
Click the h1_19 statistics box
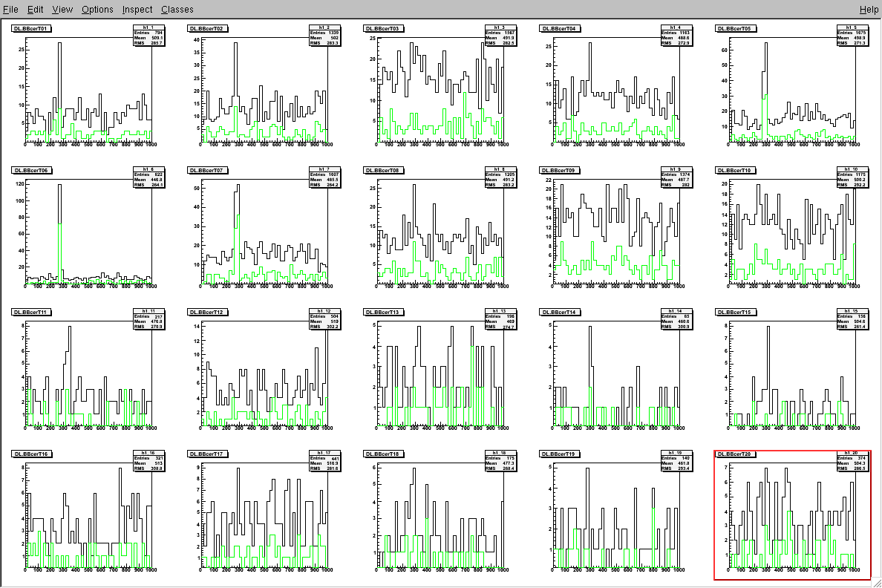coord(676,460)
